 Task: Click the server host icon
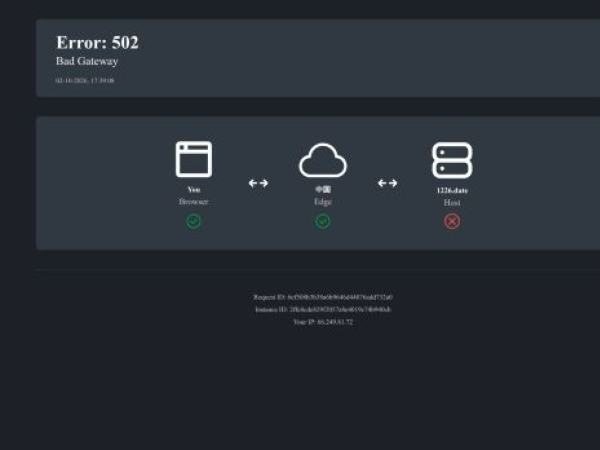(x=452, y=160)
